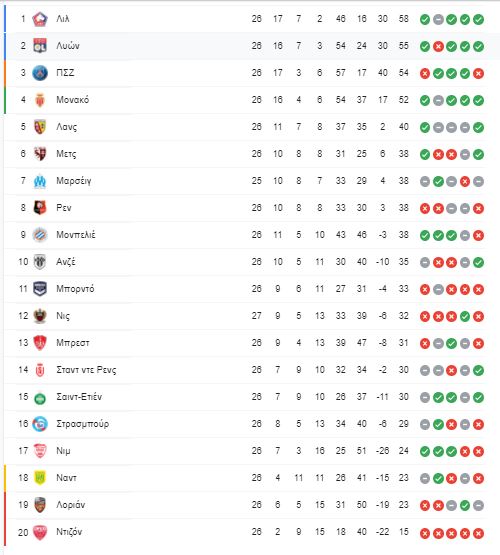Screen dimensions: 500x555
Task: Click the Rennes club crest
Action: (40, 208)
